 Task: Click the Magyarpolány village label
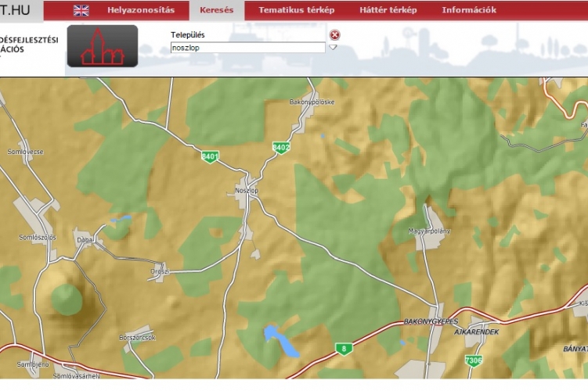tap(431, 231)
